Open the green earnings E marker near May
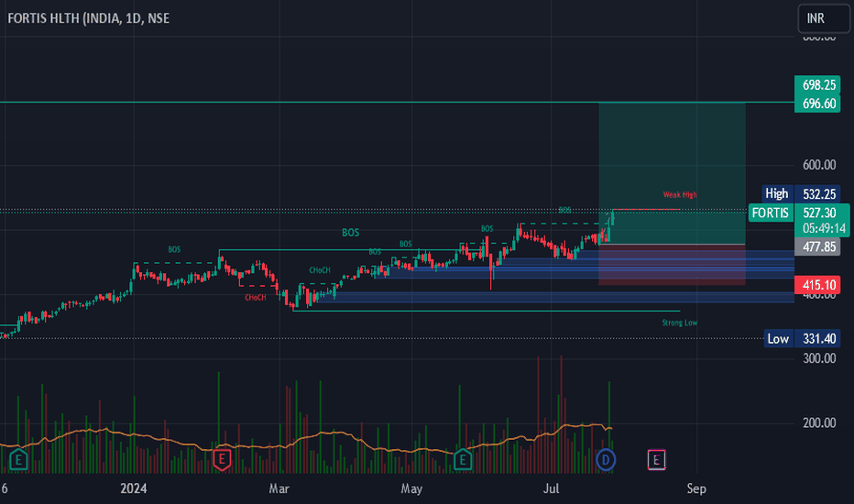Viewport: 854px width, 504px height. [463, 460]
